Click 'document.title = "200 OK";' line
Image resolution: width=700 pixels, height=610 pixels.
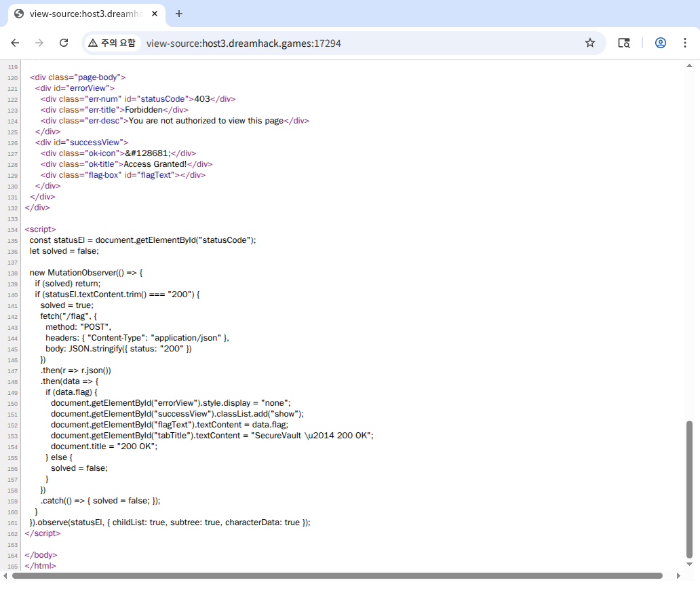pyautogui.click(x=104, y=446)
